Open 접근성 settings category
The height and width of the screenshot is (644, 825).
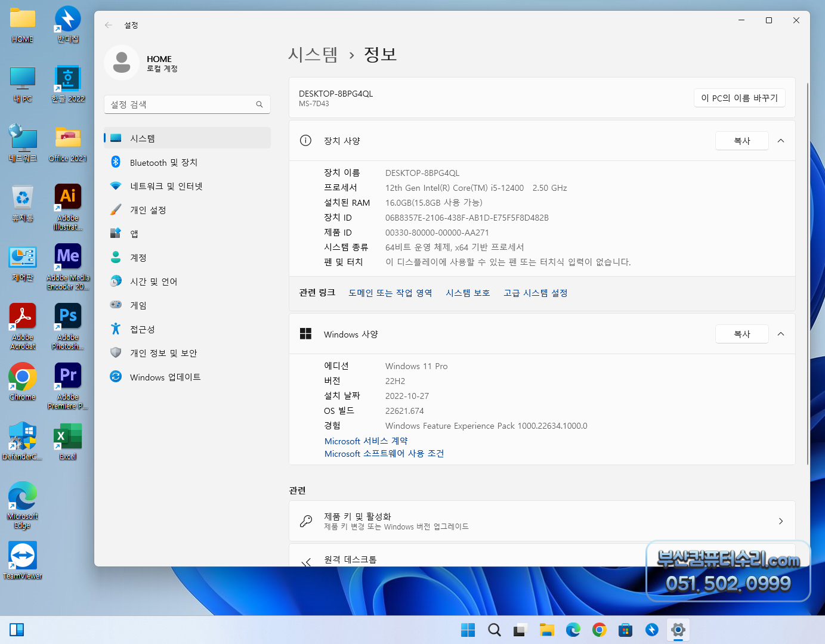tap(187, 329)
